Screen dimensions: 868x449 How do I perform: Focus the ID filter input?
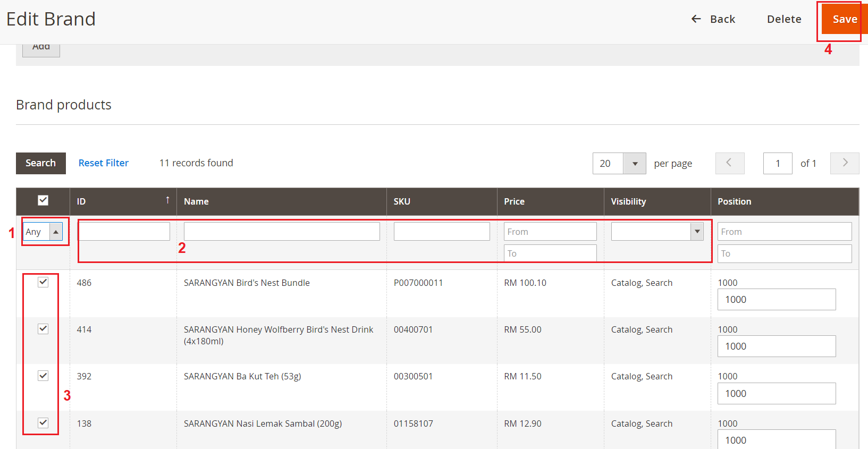[124, 232]
